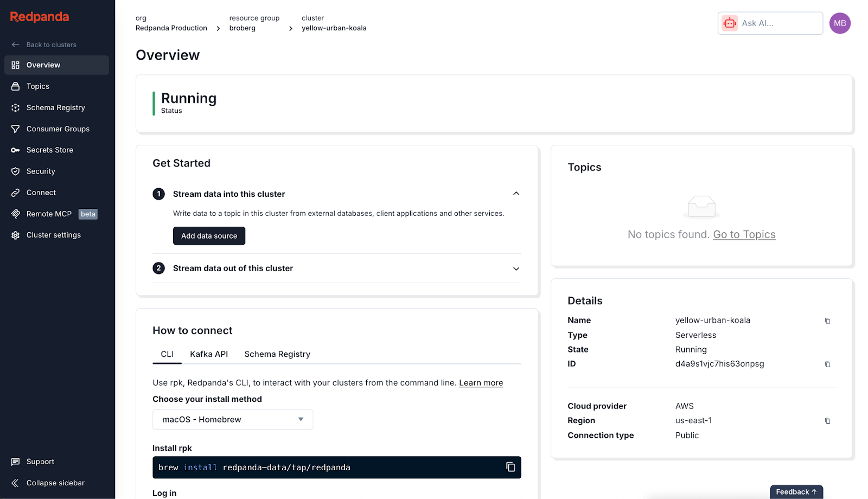Open the macOS - Homebrew install method dropdown
The width and height of the screenshot is (868, 499).
(233, 419)
